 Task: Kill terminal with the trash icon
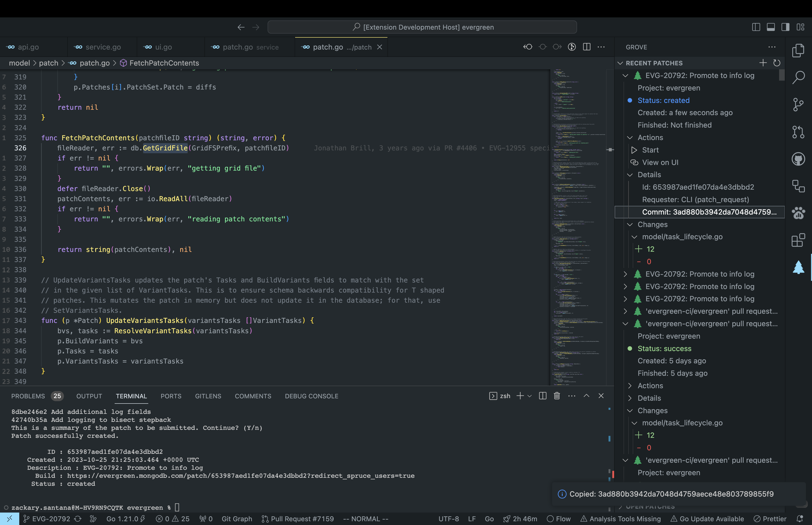pos(557,396)
